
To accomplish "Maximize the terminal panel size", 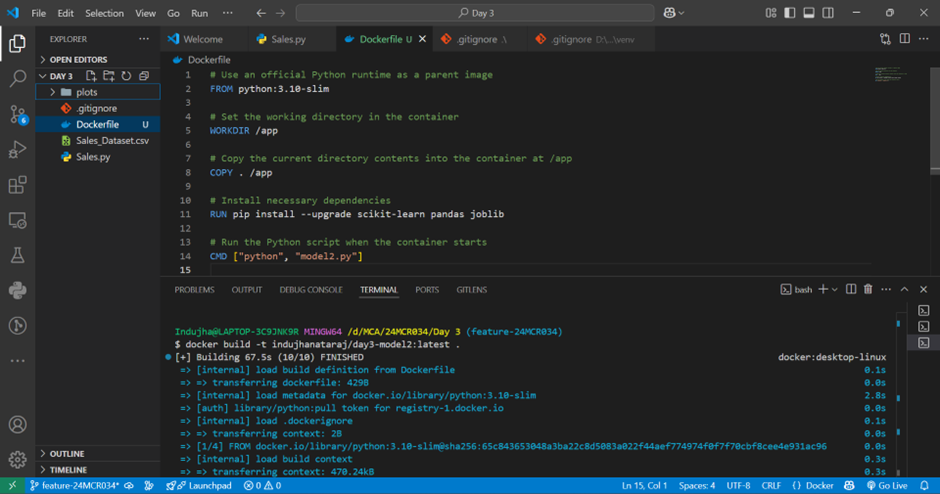I will [905, 290].
